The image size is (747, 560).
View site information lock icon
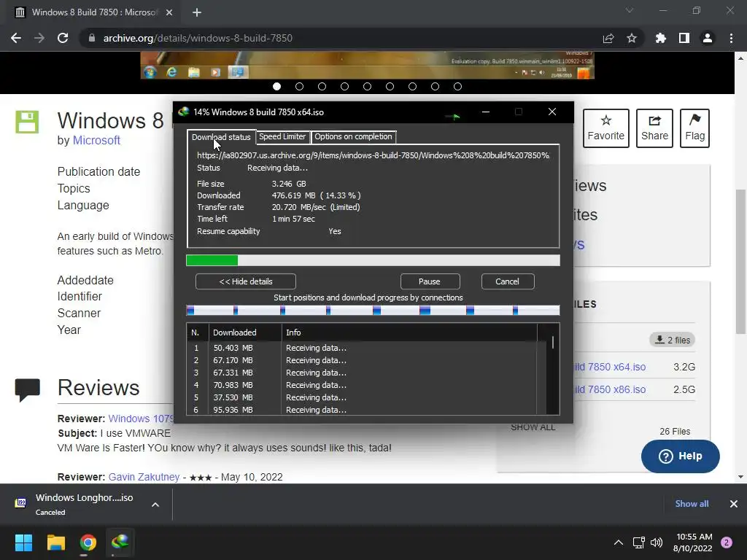[x=92, y=38]
